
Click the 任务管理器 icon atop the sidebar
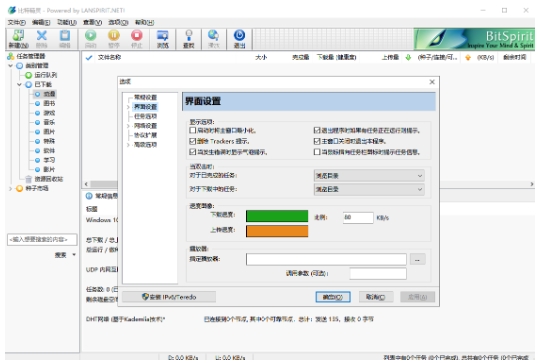coord(11,56)
